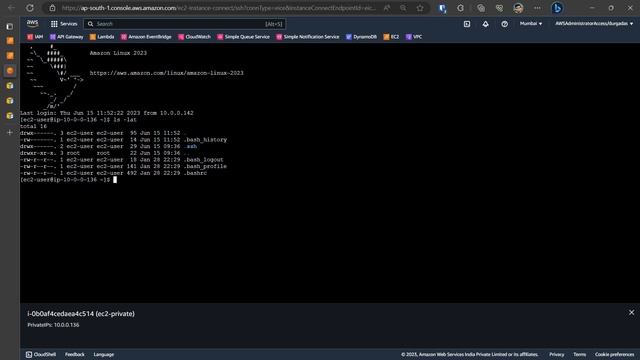640x360 pixels.
Task: Go back with the browser back arrow
Action: (x=11, y=8)
